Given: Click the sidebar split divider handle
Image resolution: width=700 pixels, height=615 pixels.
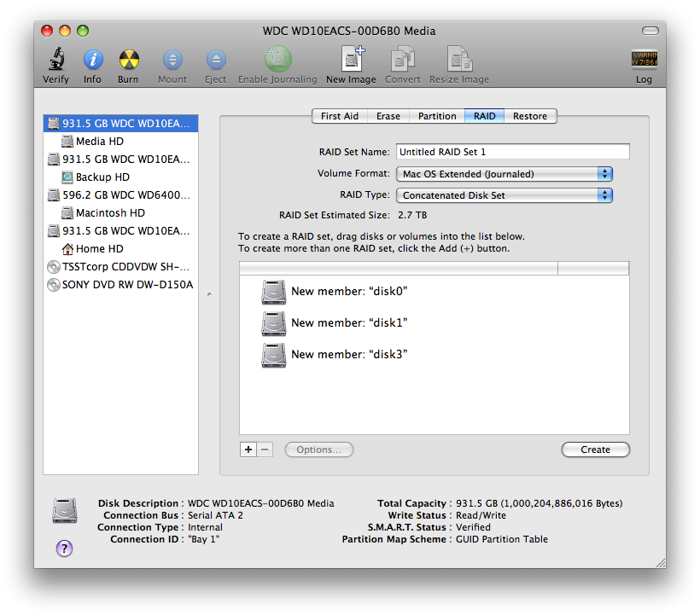Looking at the screenshot, I should pos(209,294).
